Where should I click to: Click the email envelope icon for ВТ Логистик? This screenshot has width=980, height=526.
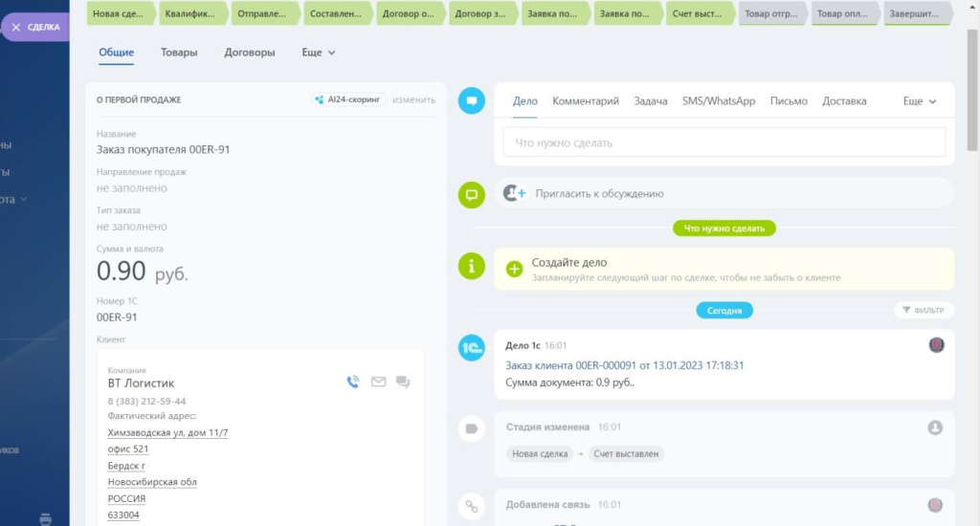378,382
